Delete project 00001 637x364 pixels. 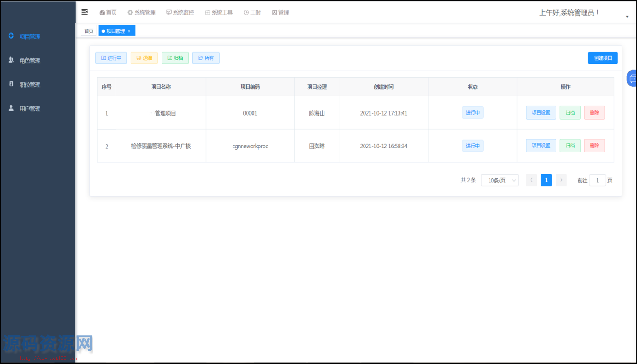click(x=594, y=112)
